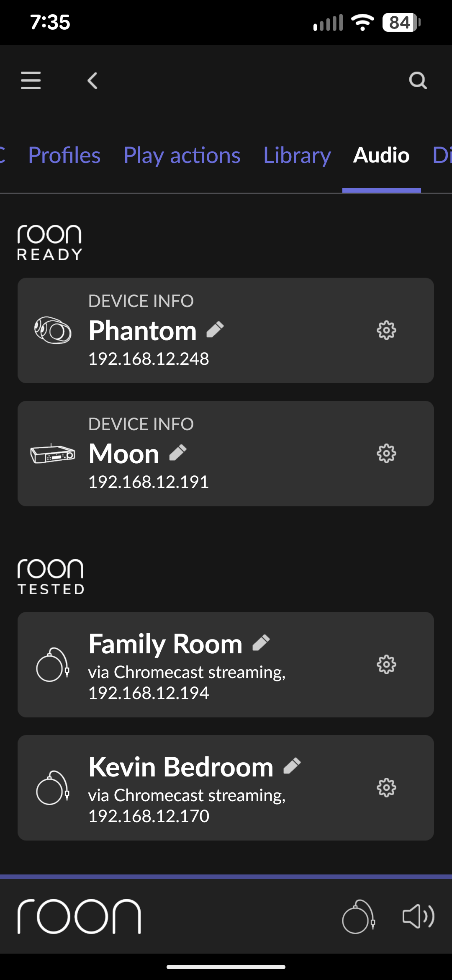Image resolution: width=452 pixels, height=980 pixels.
Task: Edit the Family Room zone name
Action: point(261,643)
